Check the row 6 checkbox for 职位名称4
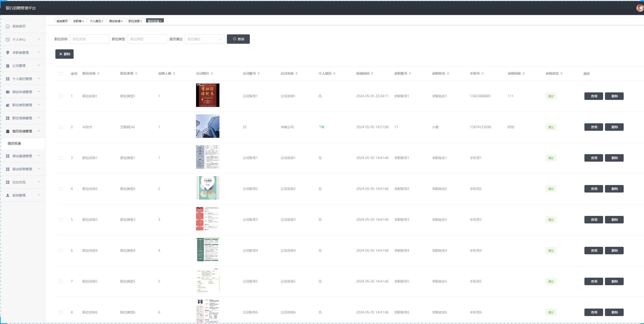 click(61, 251)
